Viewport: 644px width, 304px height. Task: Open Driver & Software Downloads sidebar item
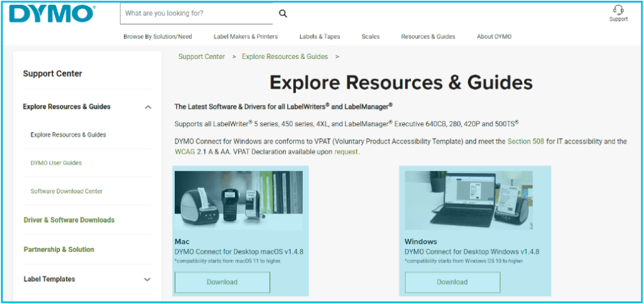69,220
